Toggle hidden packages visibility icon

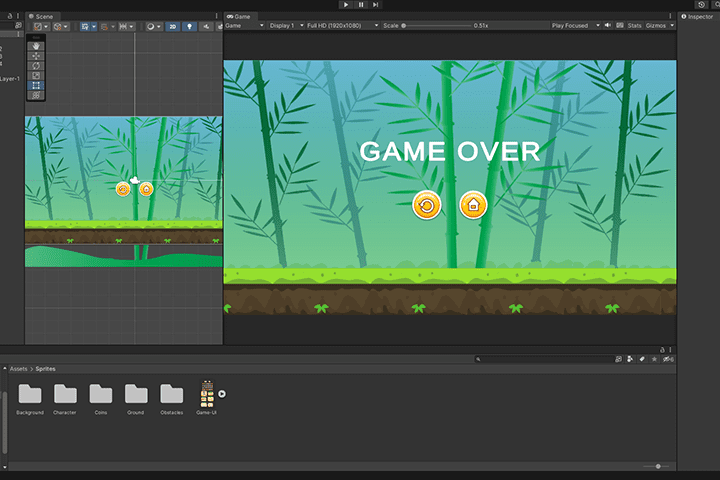(668, 359)
